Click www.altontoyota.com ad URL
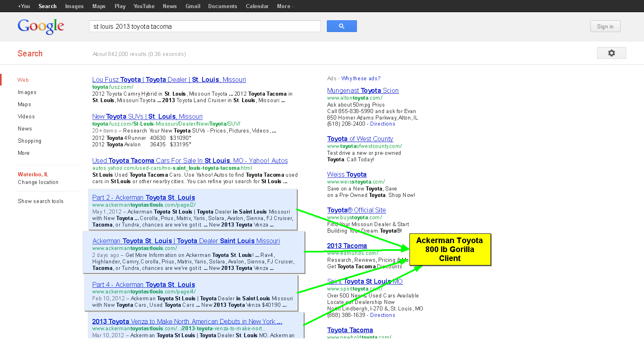This screenshot has width=644, height=340. [x=354, y=98]
